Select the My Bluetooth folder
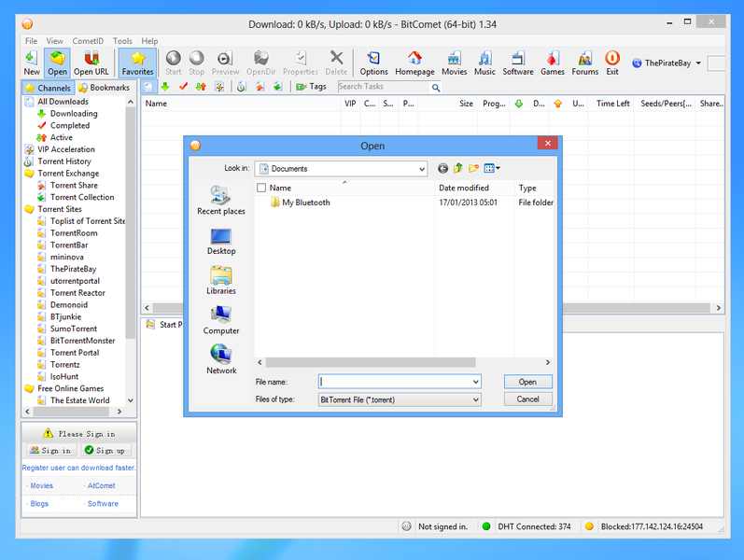 (x=300, y=203)
